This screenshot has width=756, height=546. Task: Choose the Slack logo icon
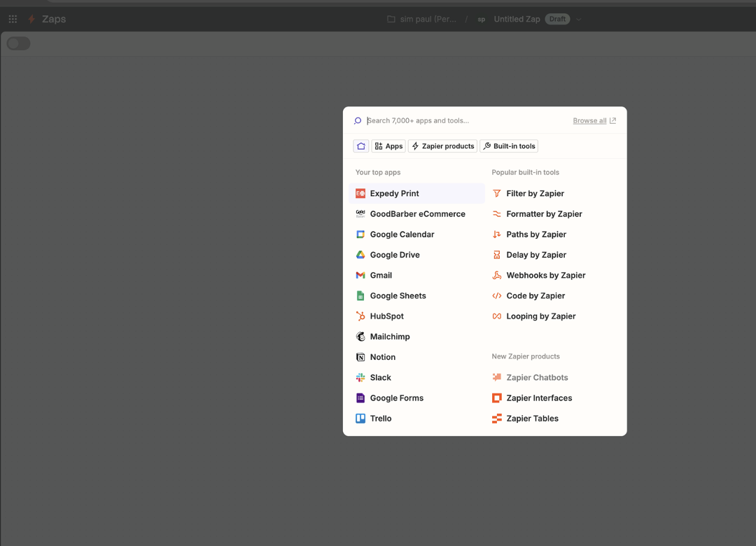pyautogui.click(x=360, y=377)
